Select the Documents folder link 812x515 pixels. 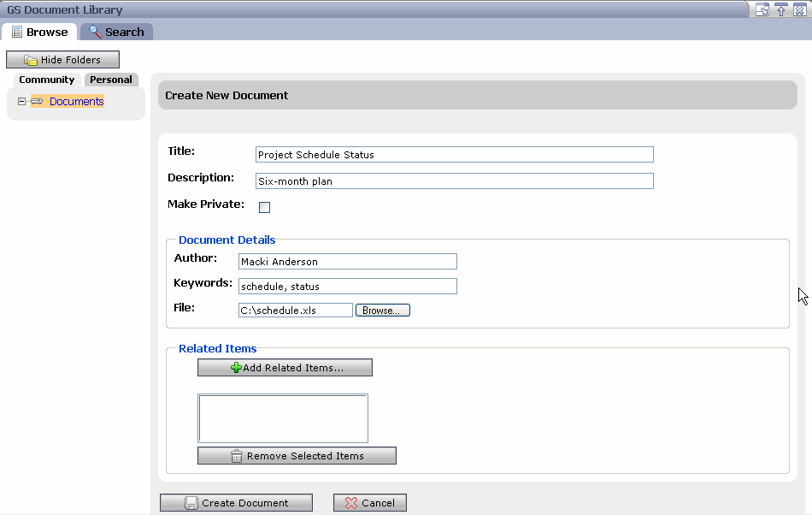pyautogui.click(x=77, y=102)
